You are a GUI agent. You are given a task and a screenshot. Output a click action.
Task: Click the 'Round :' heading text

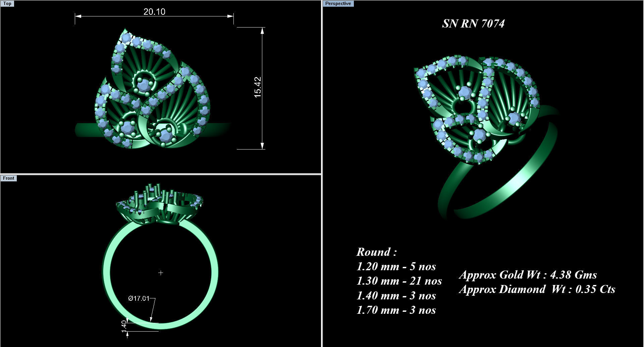click(x=377, y=252)
